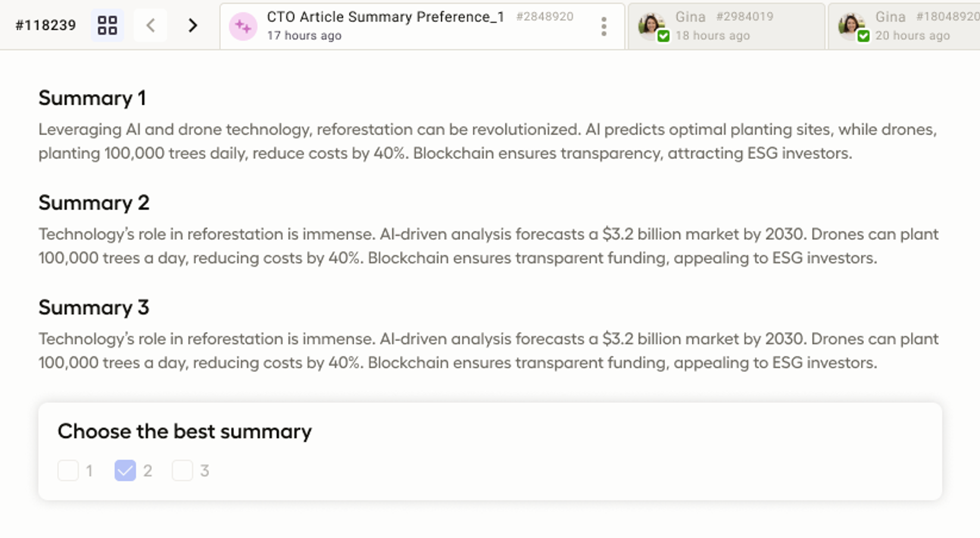Image resolution: width=980 pixels, height=538 pixels.
Task: Click the Summary 1 heading
Action: point(92,98)
